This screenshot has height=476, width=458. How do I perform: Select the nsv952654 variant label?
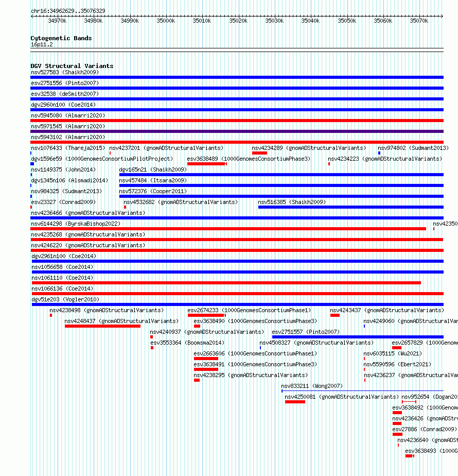(430, 397)
